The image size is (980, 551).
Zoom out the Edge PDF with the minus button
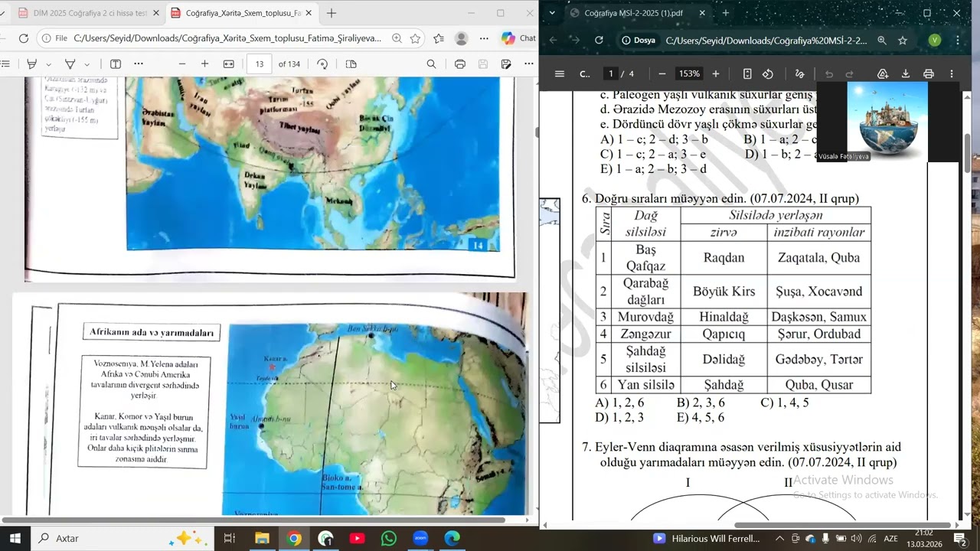(x=182, y=64)
